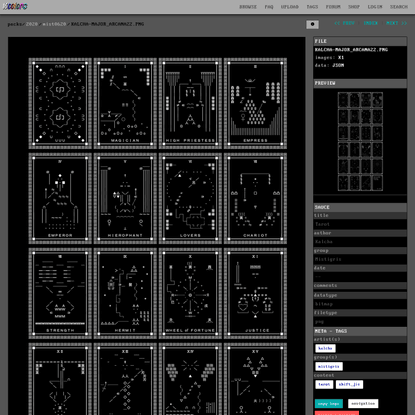This screenshot has width=415, height=415.
Task: Click the SAUCE panel header
Action: coord(360,207)
